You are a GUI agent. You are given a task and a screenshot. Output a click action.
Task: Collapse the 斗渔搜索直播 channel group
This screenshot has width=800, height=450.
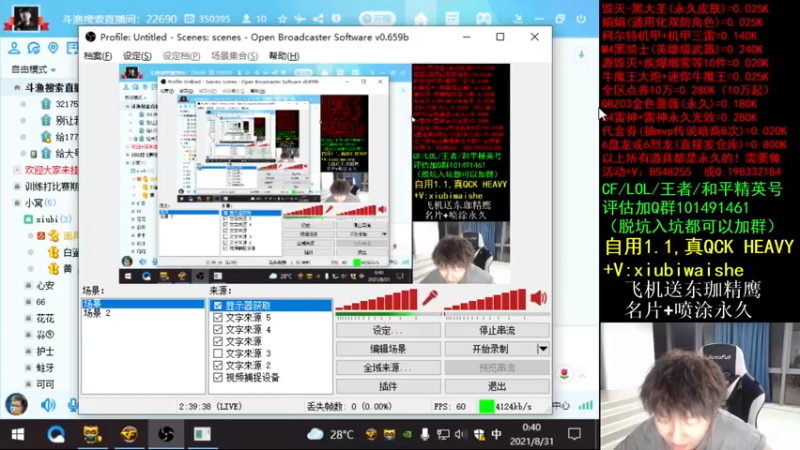click(x=17, y=88)
